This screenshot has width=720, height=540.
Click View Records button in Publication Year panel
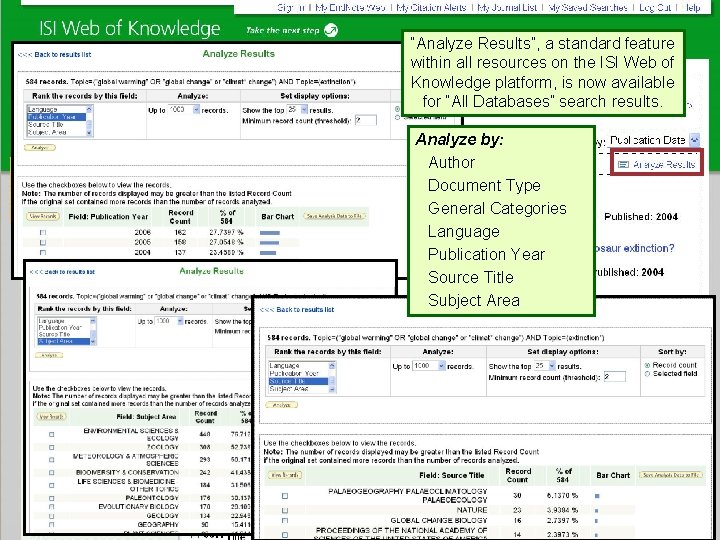(x=43, y=216)
